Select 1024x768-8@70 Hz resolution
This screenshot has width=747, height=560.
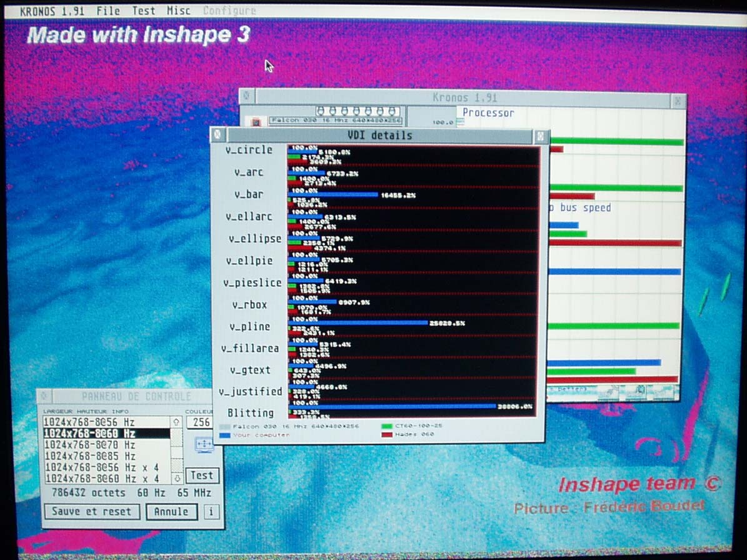pos(89,444)
